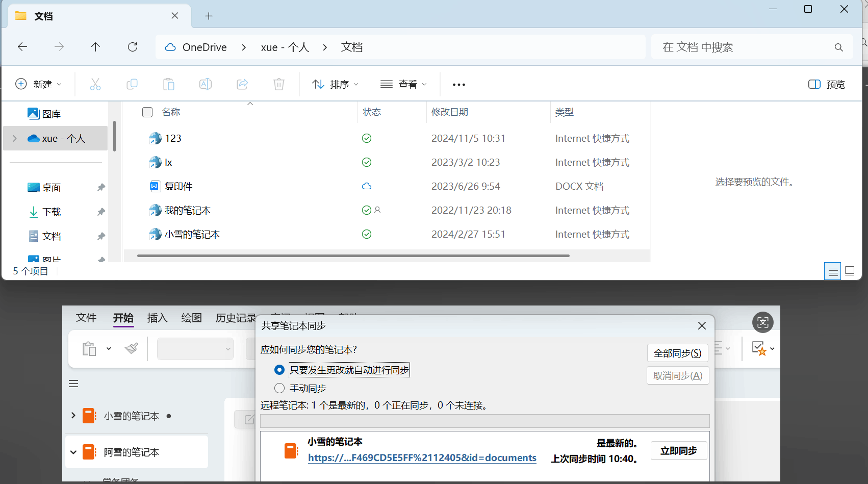Click the 立即同步 button
868x484 pixels.
click(x=679, y=451)
